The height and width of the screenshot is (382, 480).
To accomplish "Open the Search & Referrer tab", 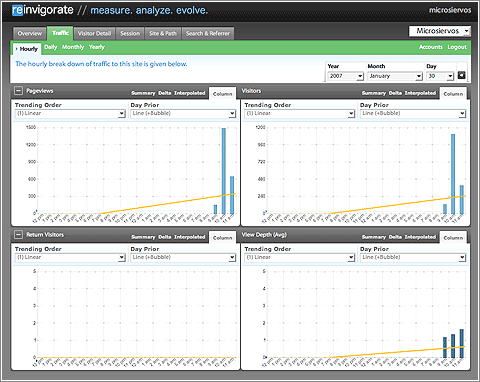I will pyautogui.click(x=208, y=33).
